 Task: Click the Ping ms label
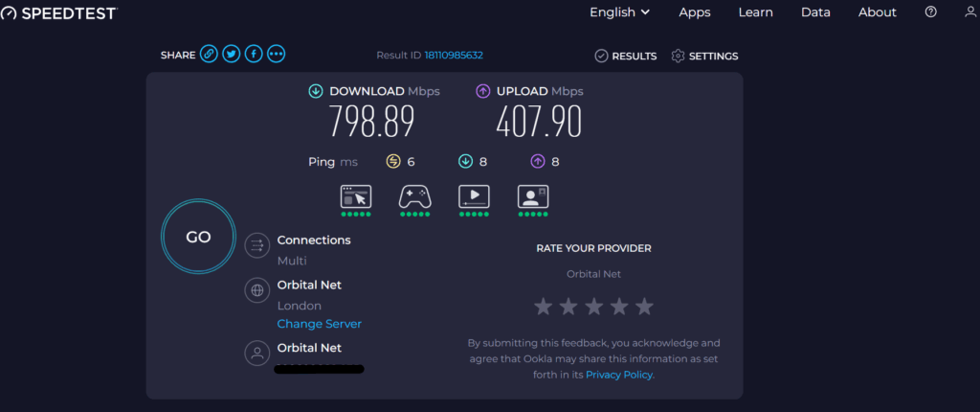(333, 162)
